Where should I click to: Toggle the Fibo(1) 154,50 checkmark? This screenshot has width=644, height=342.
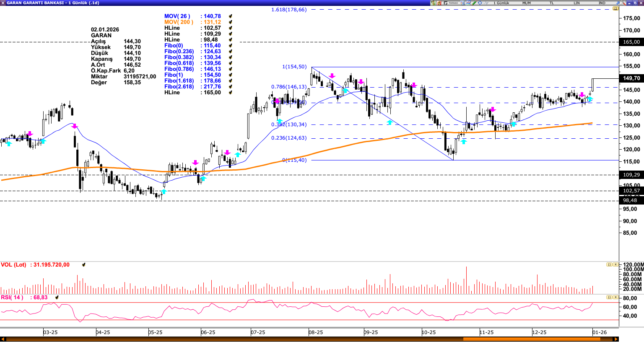pyautogui.click(x=231, y=75)
